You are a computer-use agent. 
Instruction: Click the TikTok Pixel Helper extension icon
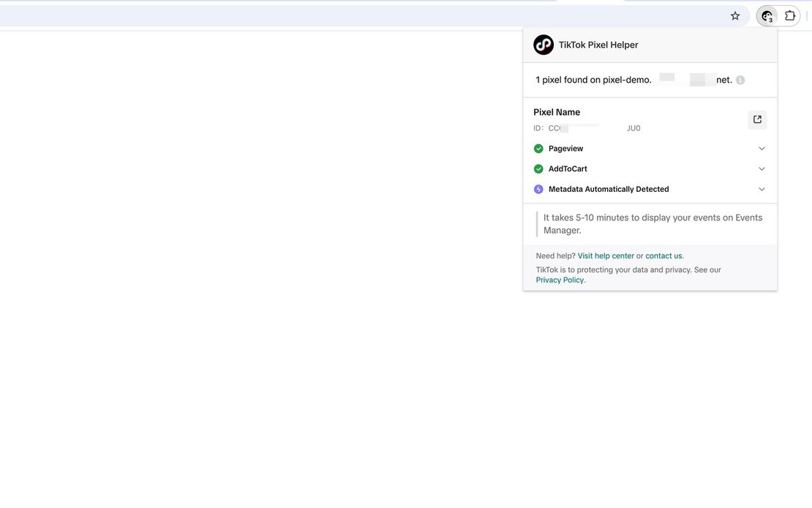[767, 16]
